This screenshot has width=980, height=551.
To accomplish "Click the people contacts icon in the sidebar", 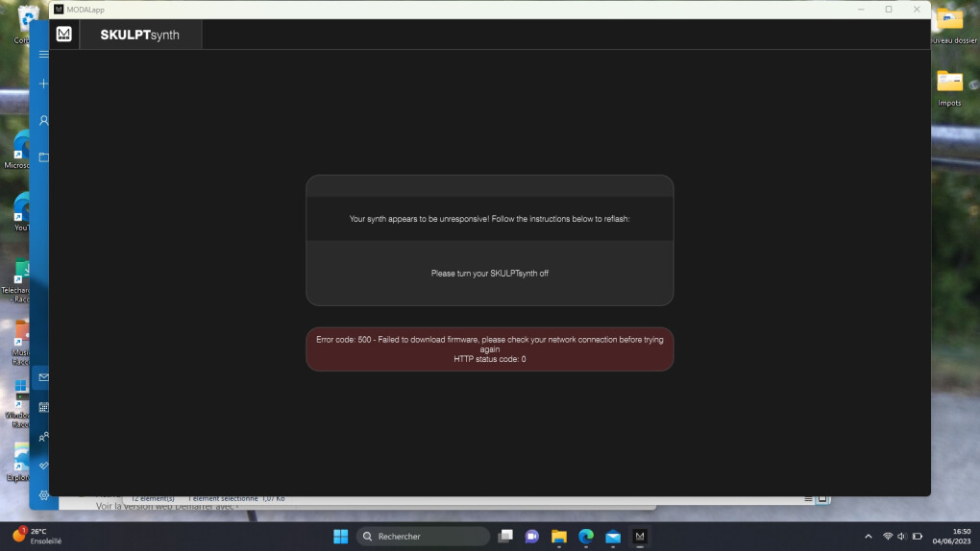I will pos(44,438).
